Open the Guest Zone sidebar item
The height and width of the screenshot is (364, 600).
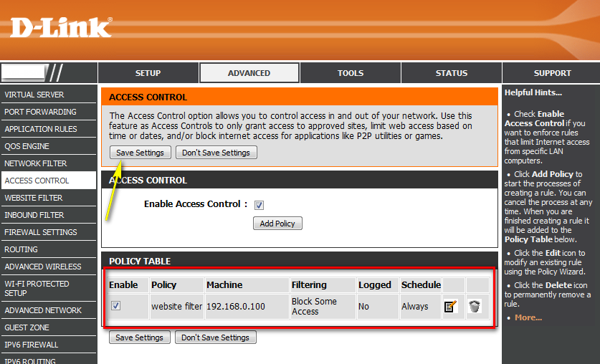pyautogui.click(x=27, y=327)
